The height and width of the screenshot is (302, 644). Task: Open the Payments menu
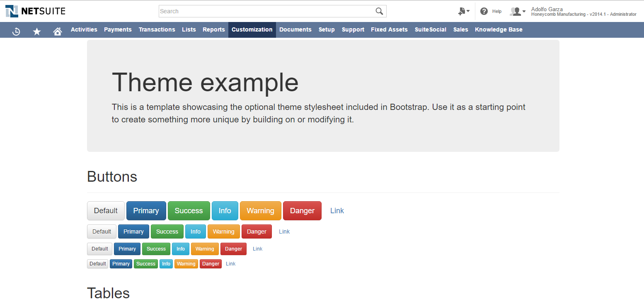118,29
